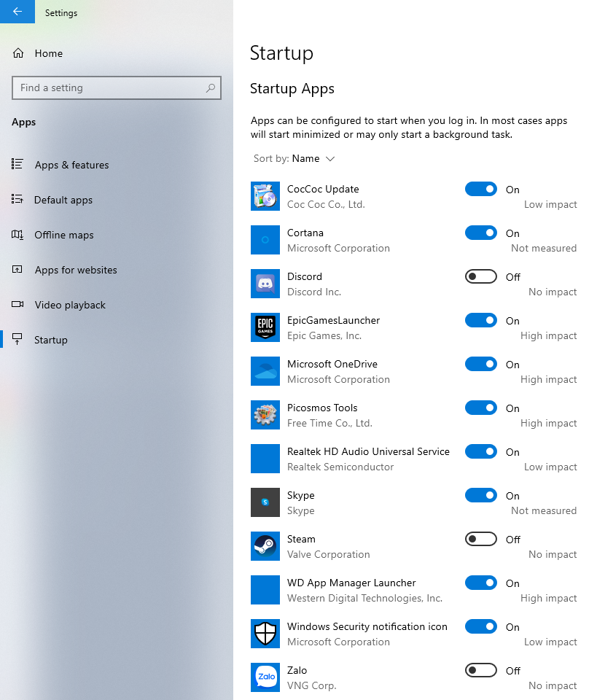Click the Picosmos Tools icon
This screenshot has height=700, width=589.
pos(265,415)
